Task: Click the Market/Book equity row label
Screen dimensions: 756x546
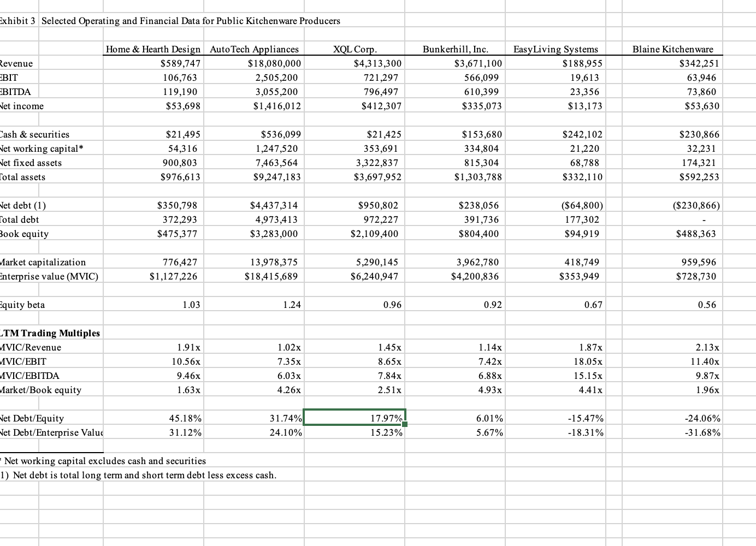Action: point(41,390)
